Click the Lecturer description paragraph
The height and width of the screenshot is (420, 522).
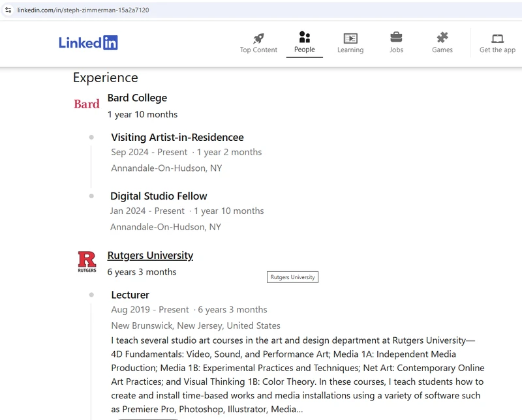[298, 375]
